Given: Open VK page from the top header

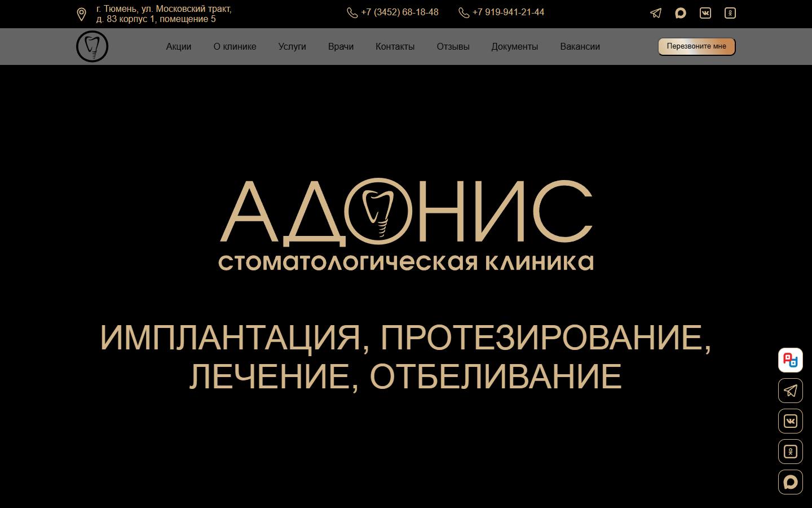Looking at the screenshot, I should click(705, 13).
